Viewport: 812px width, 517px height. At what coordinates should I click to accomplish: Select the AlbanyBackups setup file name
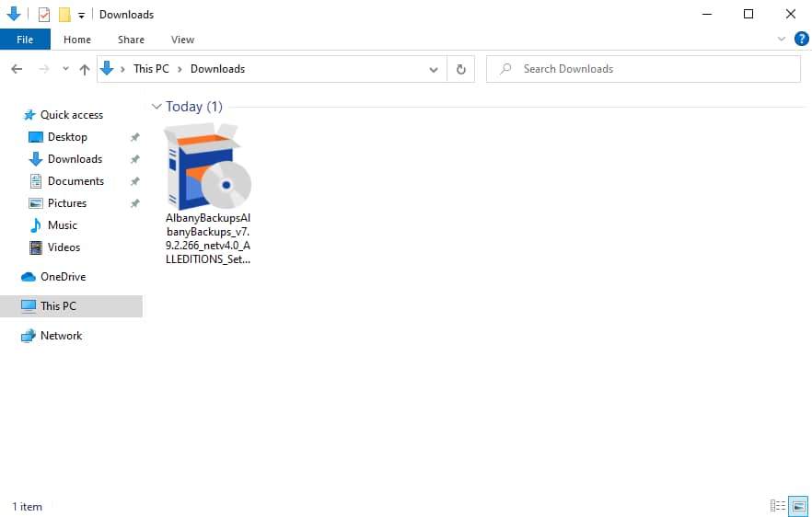(208, 238)
